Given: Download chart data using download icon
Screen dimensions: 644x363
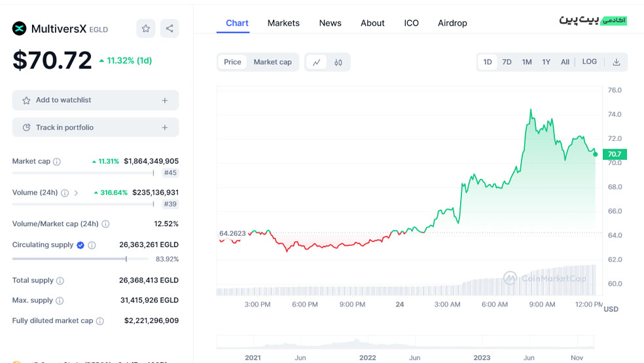Looking at the screenshot, I should [616, 62].
